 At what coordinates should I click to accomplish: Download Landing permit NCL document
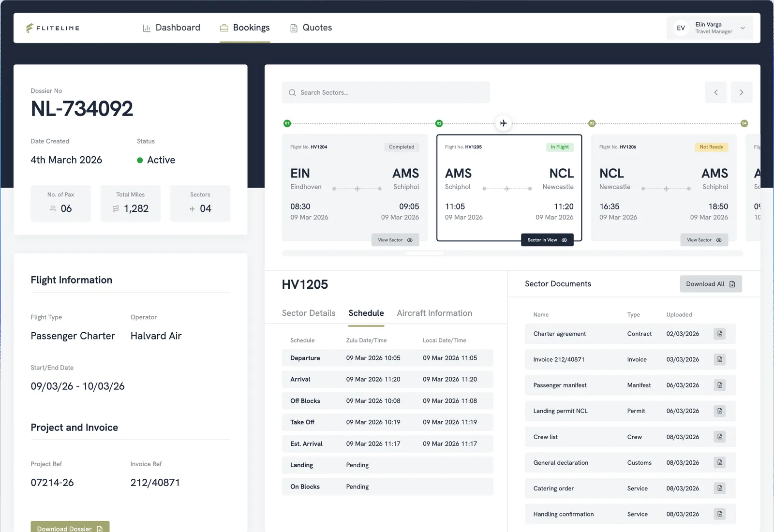[x=720, y=411]
